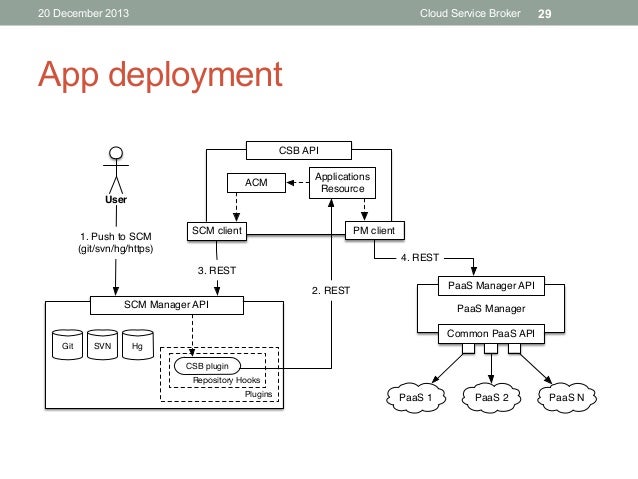Click the '4. REST' label
The width and height of the screenshot is (638, 479).
pyautogui.click(x=420, y=258)
